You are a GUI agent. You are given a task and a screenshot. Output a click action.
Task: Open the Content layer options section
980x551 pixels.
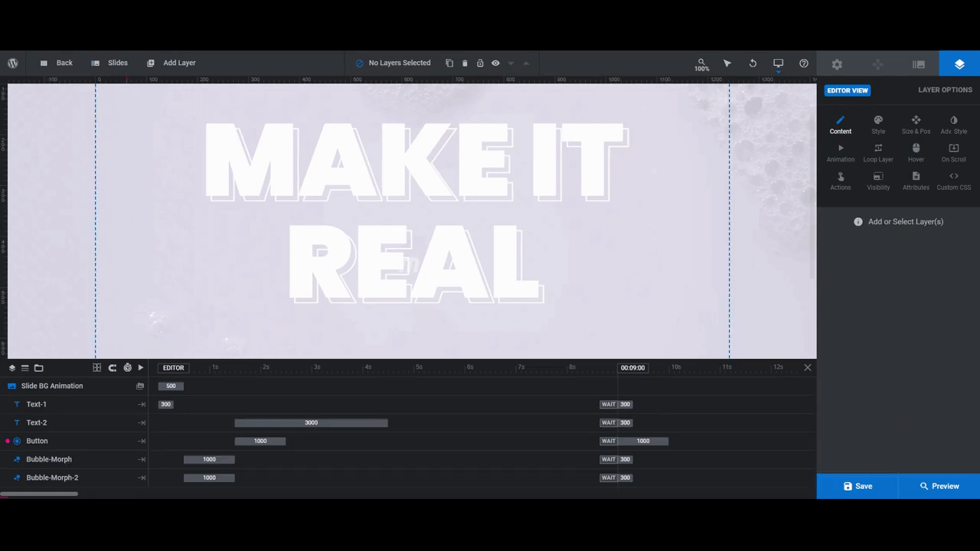click(x=841, y=125)
